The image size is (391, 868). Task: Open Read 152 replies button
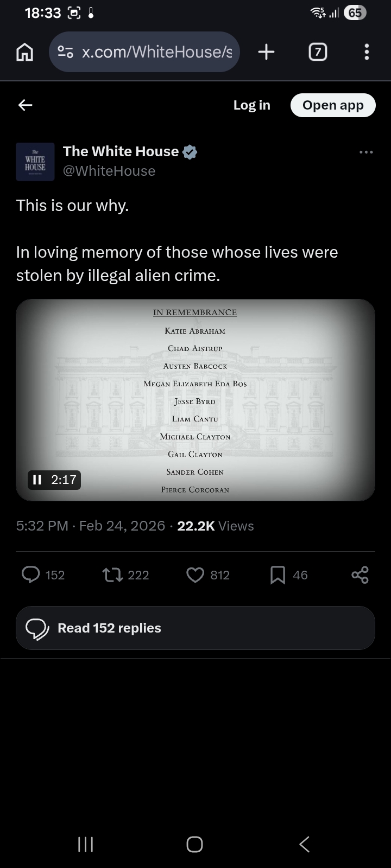[x=195, y=628]
